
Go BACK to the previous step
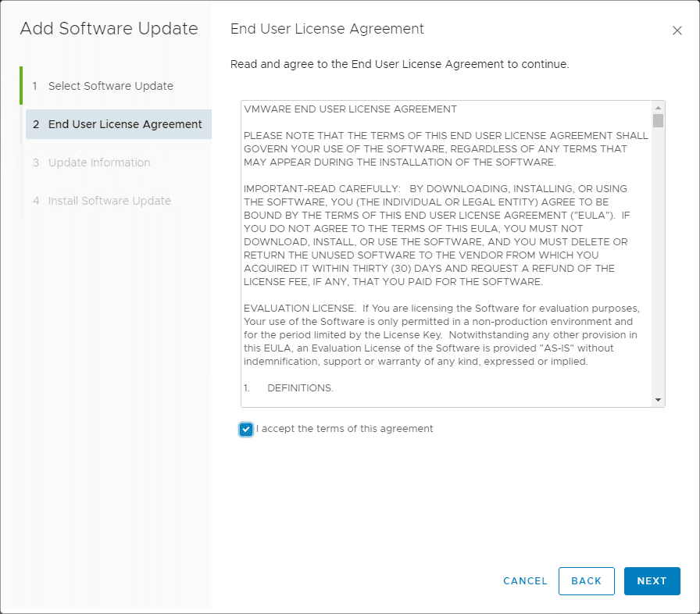click(586, 581)
